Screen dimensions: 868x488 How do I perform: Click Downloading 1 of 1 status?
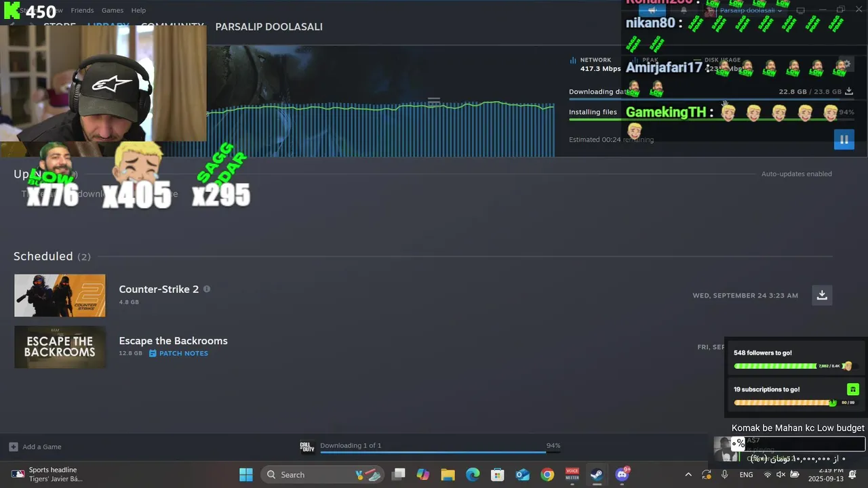pyautogui.click(x=351, y=445)
